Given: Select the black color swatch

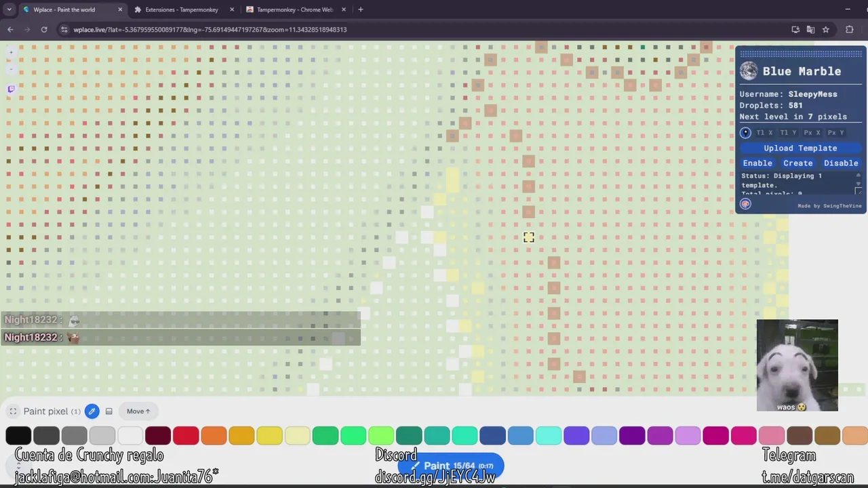Looking at the screenshot, I should click(18, 435).
